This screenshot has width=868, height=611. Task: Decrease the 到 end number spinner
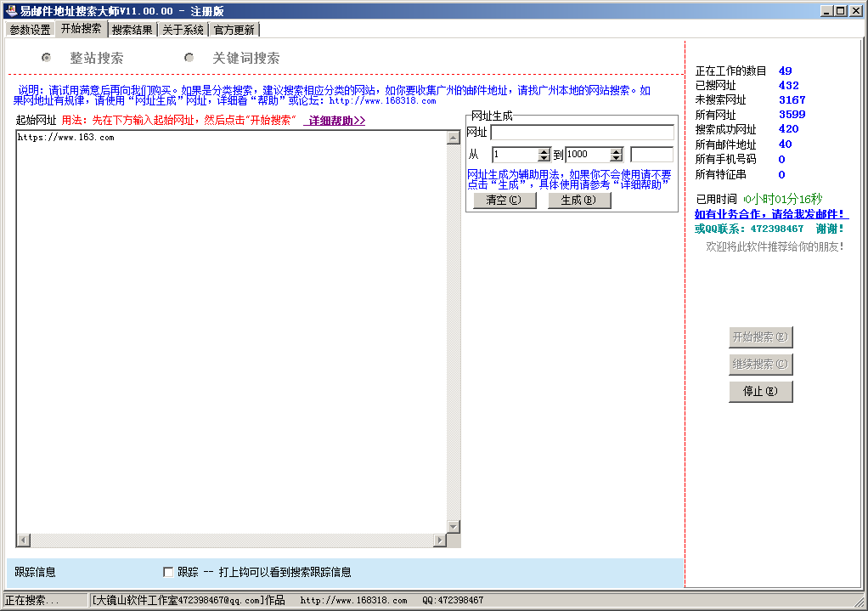tap(617, 158)
